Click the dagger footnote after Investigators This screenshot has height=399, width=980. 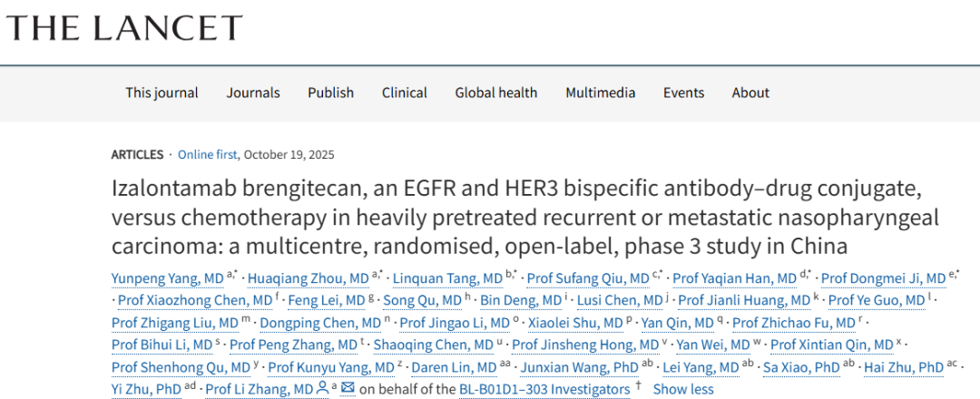click(639, 387)
